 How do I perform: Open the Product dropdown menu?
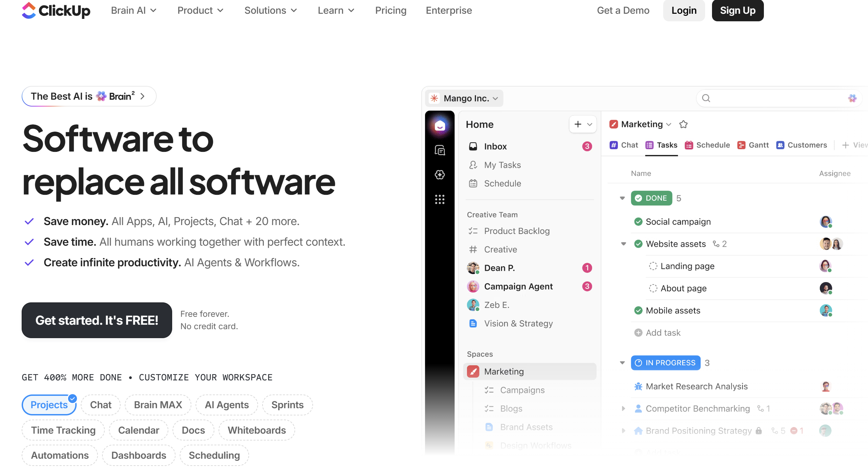click(200, 10)
